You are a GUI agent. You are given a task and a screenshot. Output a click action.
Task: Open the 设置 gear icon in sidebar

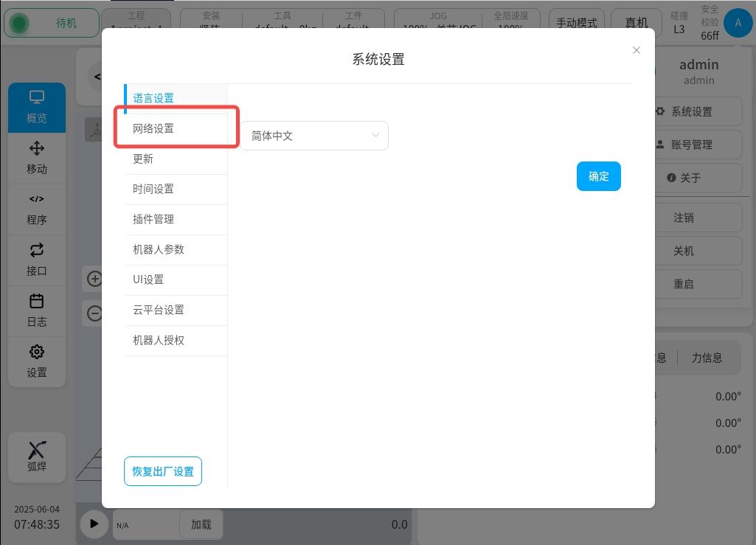click(x=37, y=353)
